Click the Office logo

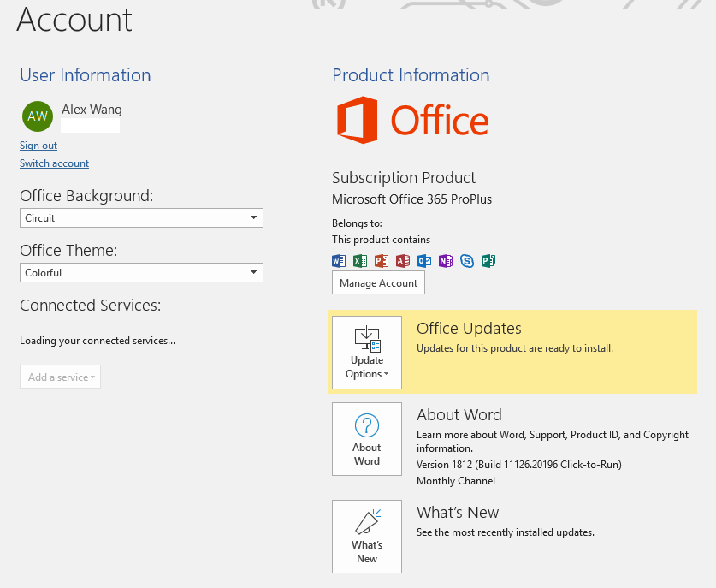pyautogui.click(x=413, y=120)
